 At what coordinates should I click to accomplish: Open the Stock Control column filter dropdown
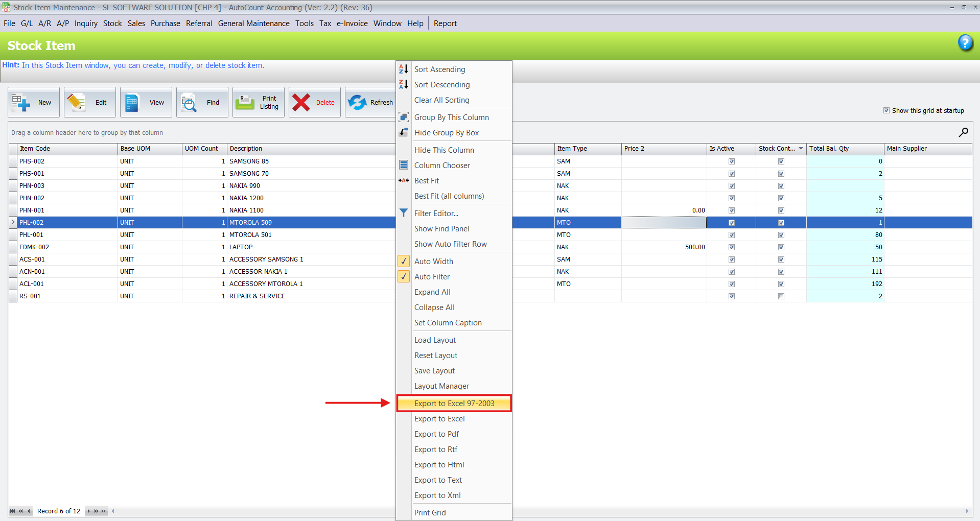coord(801,149)
